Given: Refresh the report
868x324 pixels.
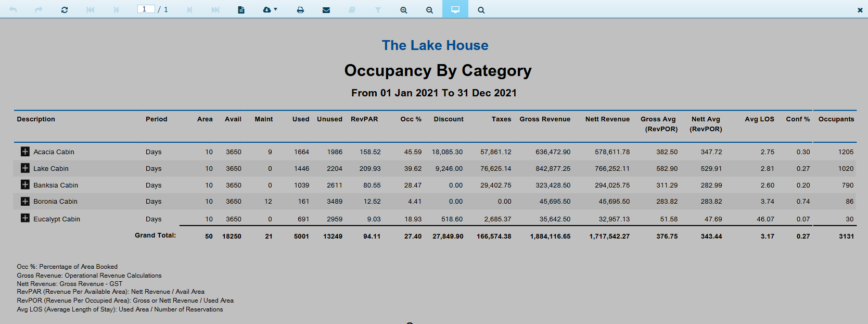Looking at the screenshot, I should [x=65, y=9].
